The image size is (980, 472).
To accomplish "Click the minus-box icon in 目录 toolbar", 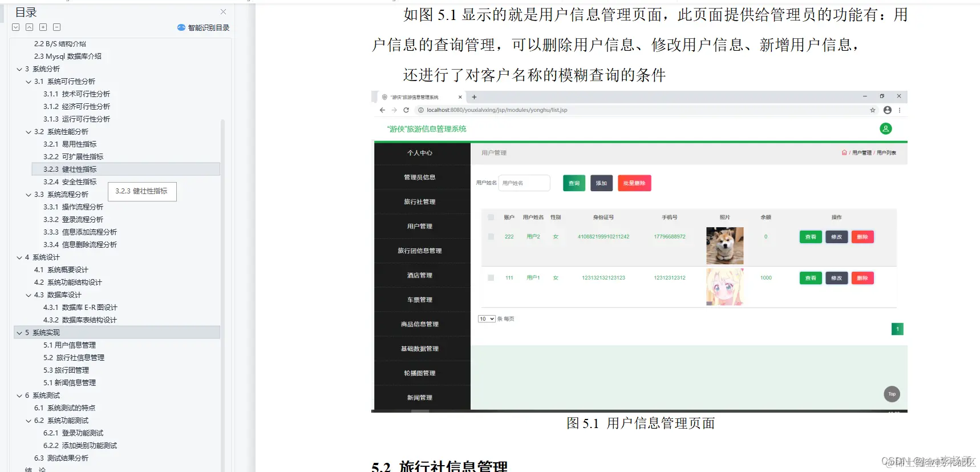I will pos(56,27).
